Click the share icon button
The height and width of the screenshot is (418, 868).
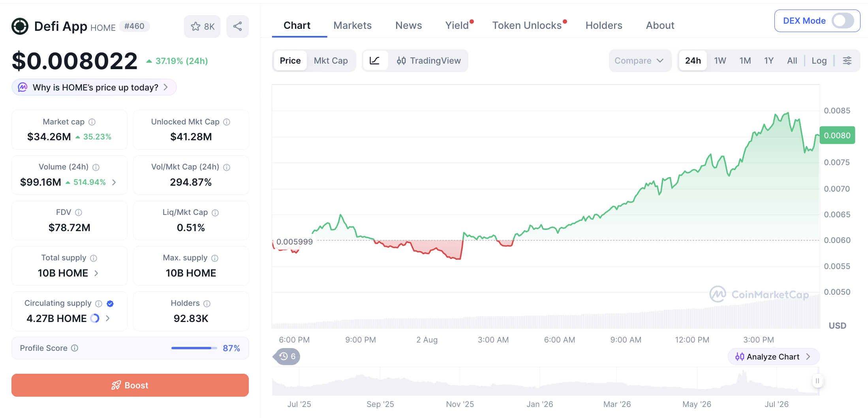237,26
